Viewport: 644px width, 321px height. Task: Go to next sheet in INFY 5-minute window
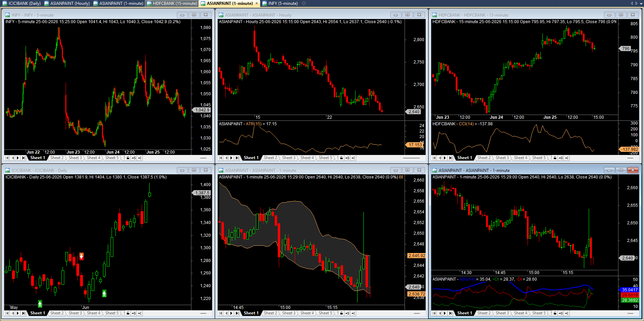coord(18,158)
